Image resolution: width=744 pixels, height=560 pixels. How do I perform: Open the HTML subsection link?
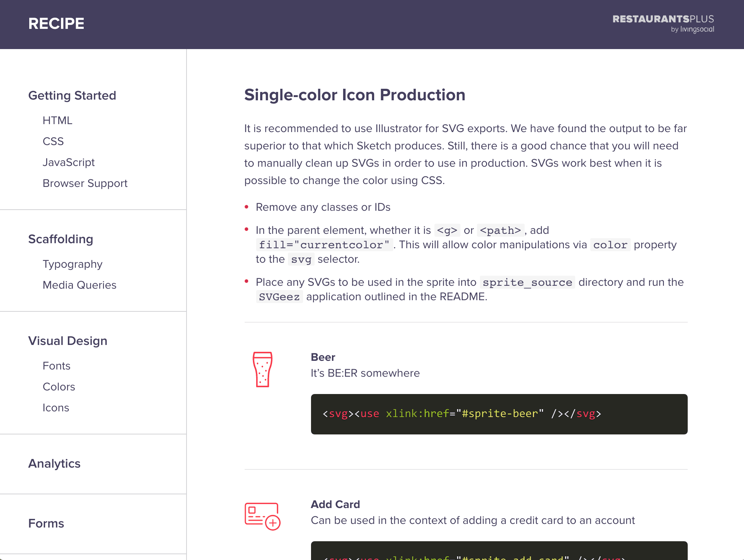click(57, 121)
